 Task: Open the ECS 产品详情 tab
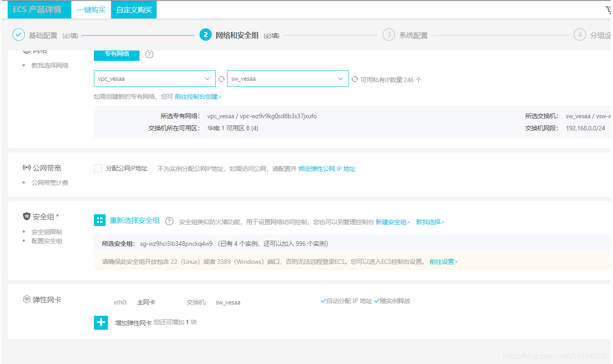40,9
